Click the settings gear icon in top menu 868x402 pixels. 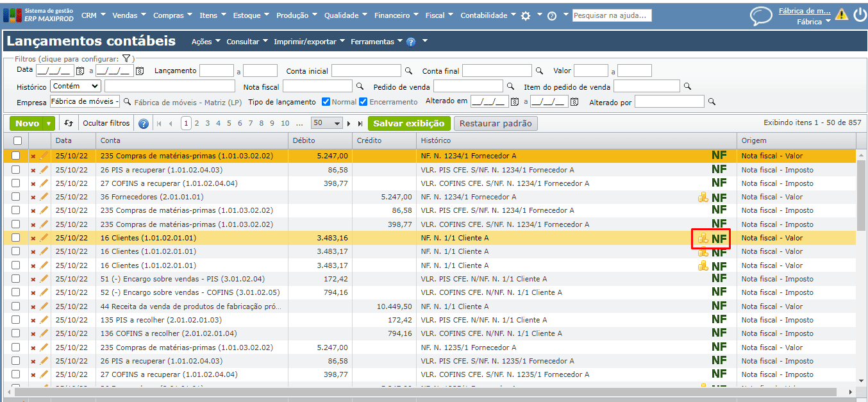click(526, 16)
